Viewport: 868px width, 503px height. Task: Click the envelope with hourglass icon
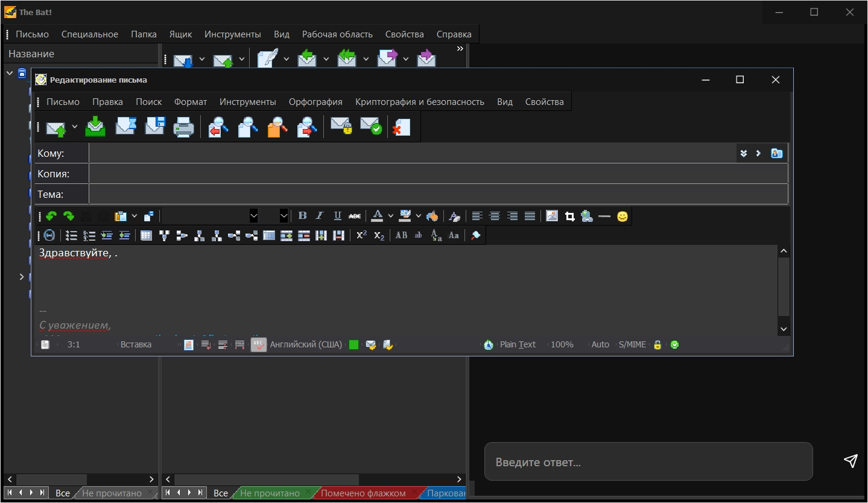pos(125,127)
